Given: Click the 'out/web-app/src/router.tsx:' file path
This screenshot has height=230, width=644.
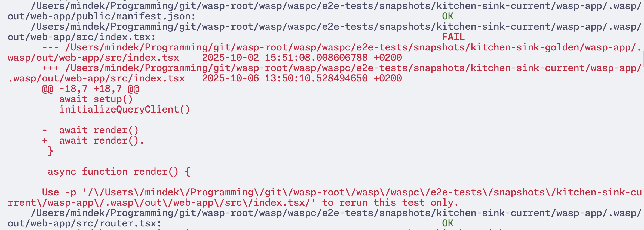Looking at the screenshot, I should (x=84, y=223).
